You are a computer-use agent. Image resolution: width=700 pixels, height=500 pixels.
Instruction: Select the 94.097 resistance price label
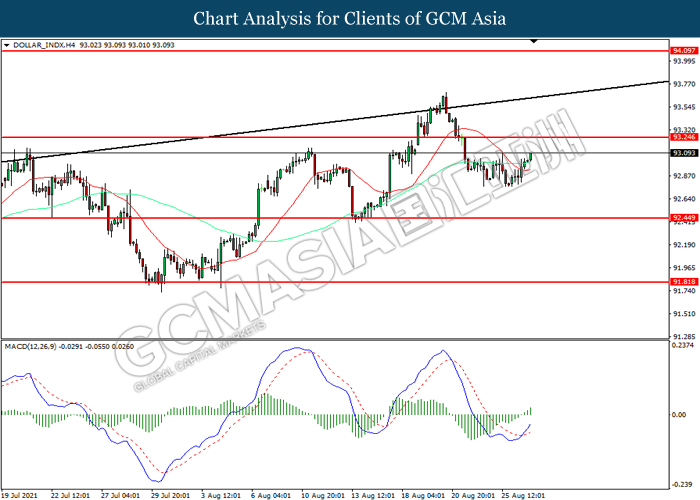tap(683, 51)
